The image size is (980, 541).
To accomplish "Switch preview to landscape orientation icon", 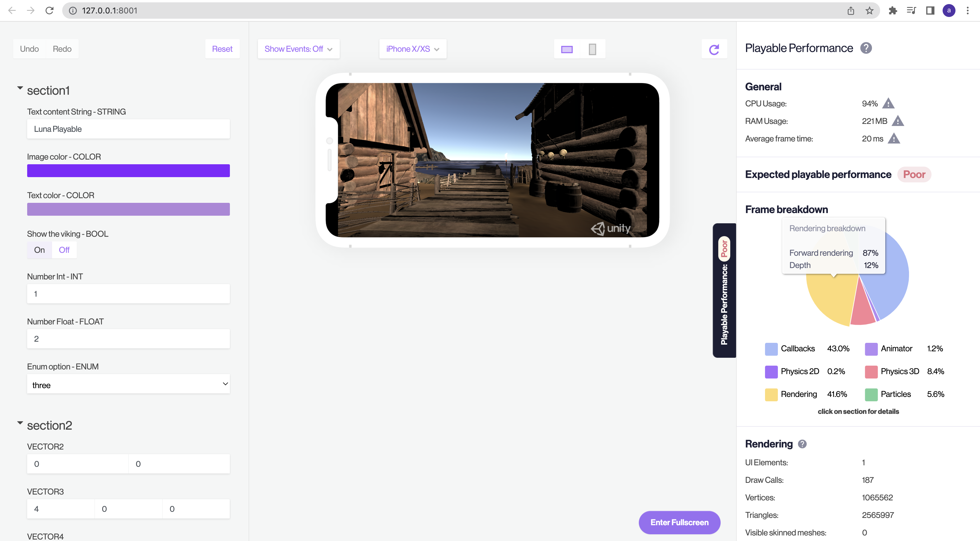I will tap(567, 49).
